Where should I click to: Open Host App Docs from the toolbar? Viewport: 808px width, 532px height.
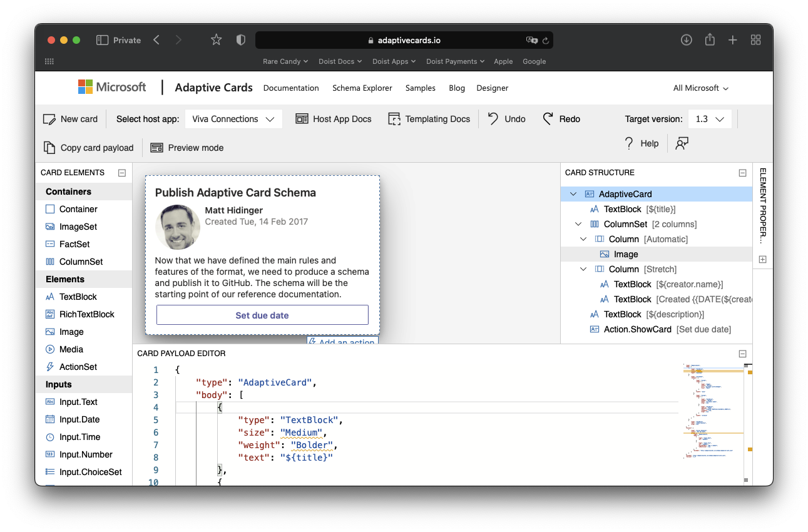[334, 118]
